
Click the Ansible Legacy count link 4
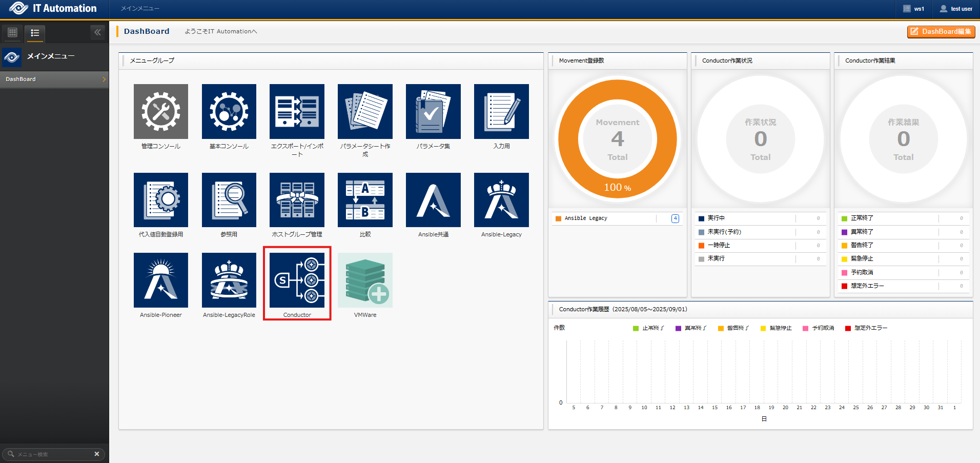coord(675,218)
